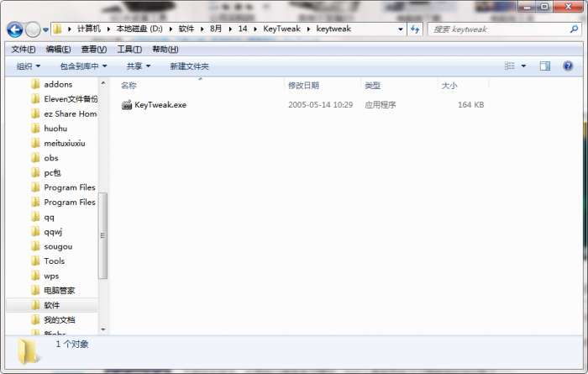
Task: Click the 搜索 keytweak search field
Action: pos(499,29)
